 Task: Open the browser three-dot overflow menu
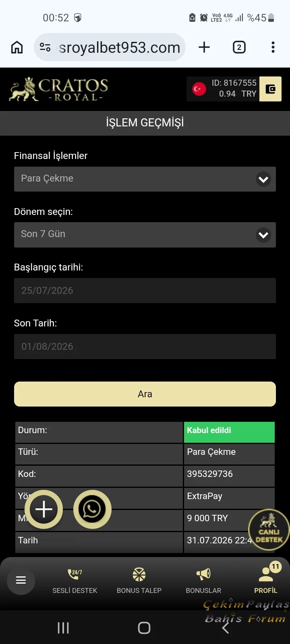pyautogui.click(x=273, y=47)
